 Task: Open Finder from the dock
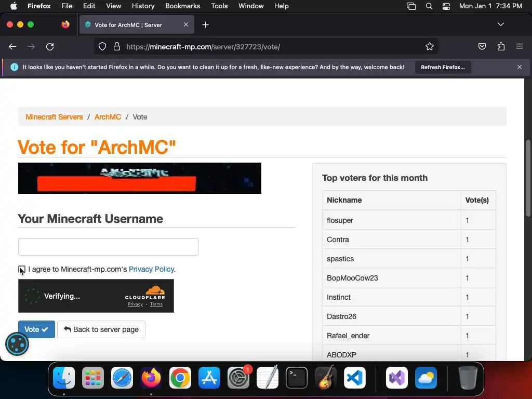click(64, 378)
